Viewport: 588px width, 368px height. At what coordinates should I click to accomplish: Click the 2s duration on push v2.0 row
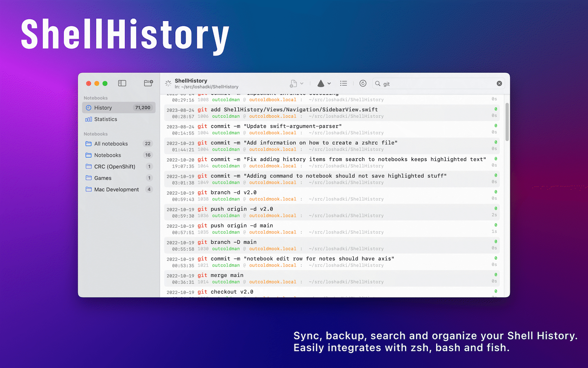tap(494, 215)
